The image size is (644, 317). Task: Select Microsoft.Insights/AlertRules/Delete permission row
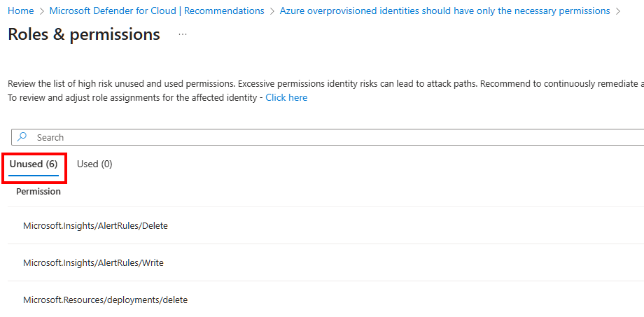pyautogui.click(x=95, y=226)
